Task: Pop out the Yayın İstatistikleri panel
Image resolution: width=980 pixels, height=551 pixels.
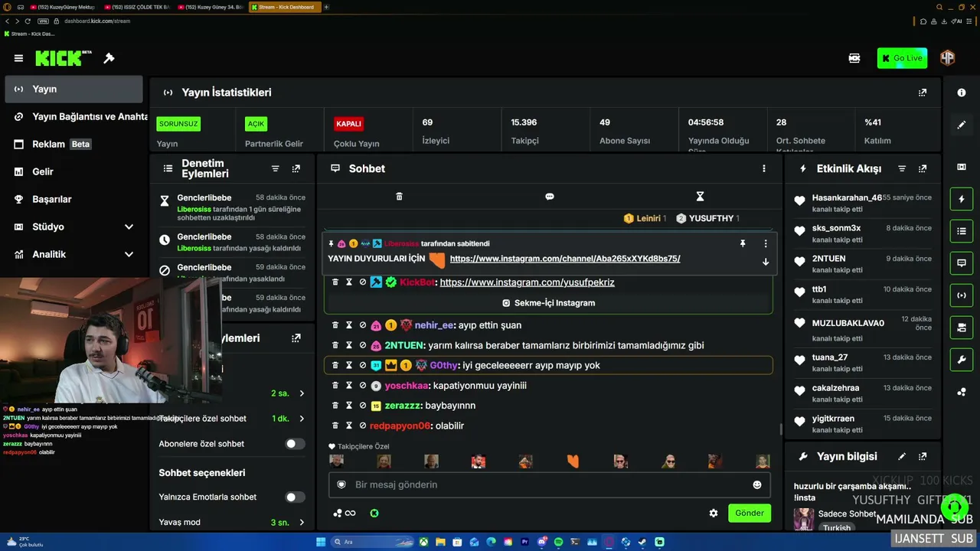Action: tap(923, 93)
